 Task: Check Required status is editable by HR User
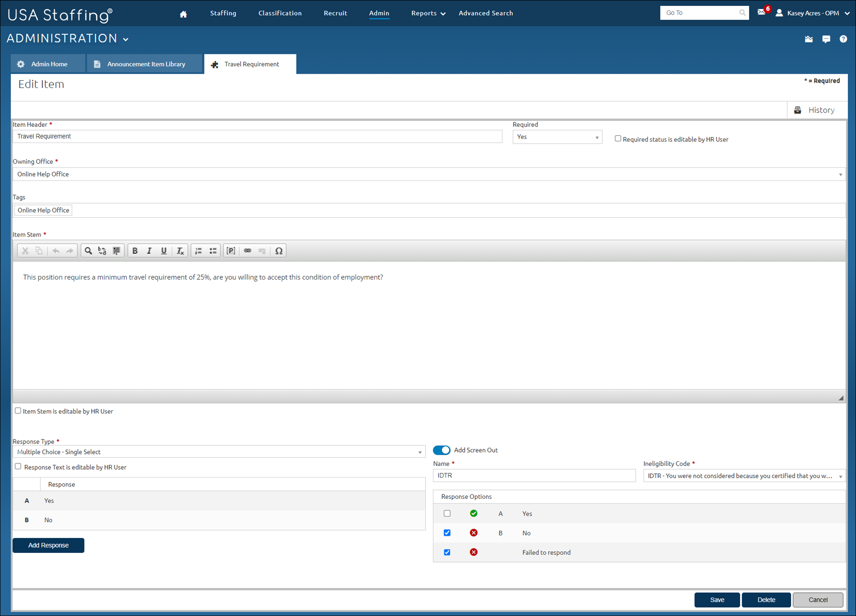pyautogui.click(x=618, y=139)
